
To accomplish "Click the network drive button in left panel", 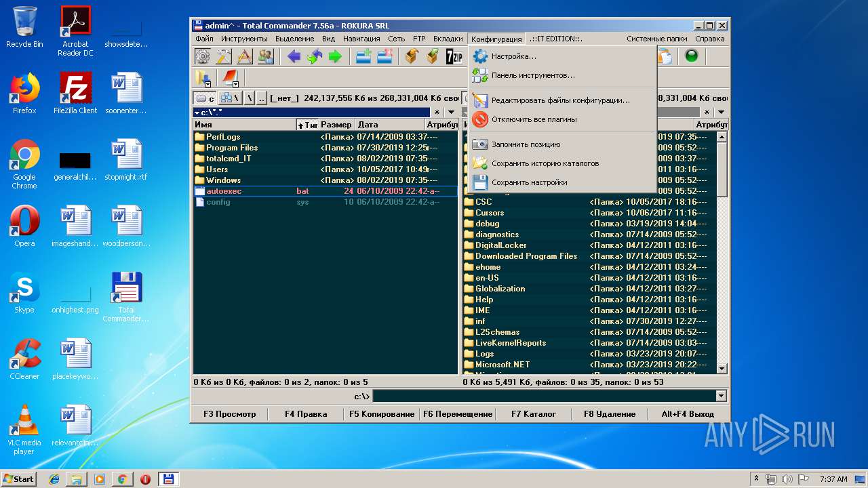I will coord(229,98).
